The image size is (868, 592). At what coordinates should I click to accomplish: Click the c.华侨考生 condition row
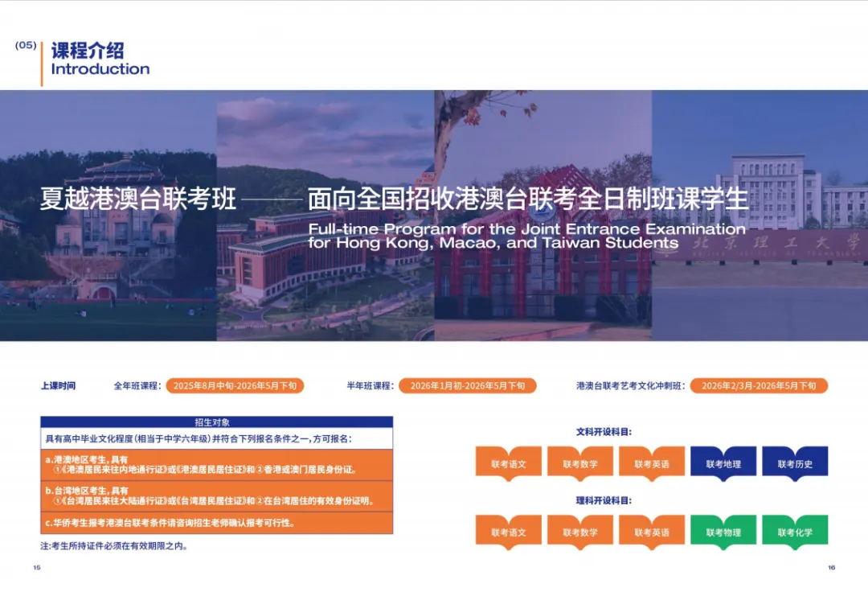[x=216, y=523]
